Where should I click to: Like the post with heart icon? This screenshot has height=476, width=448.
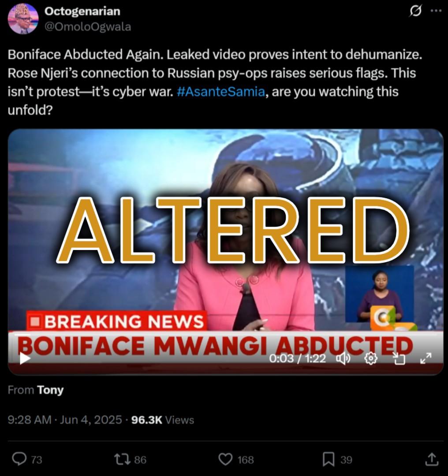(x=226, y=459)
